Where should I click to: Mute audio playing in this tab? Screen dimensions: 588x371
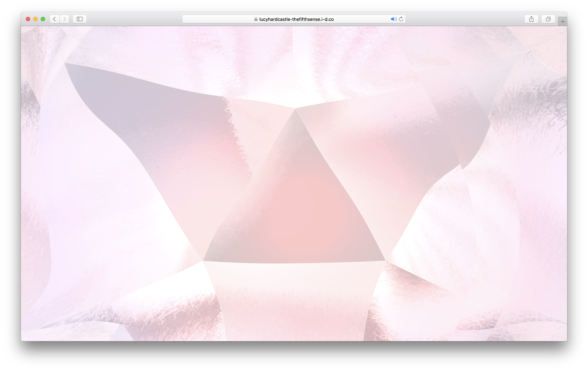click(393, 19)
